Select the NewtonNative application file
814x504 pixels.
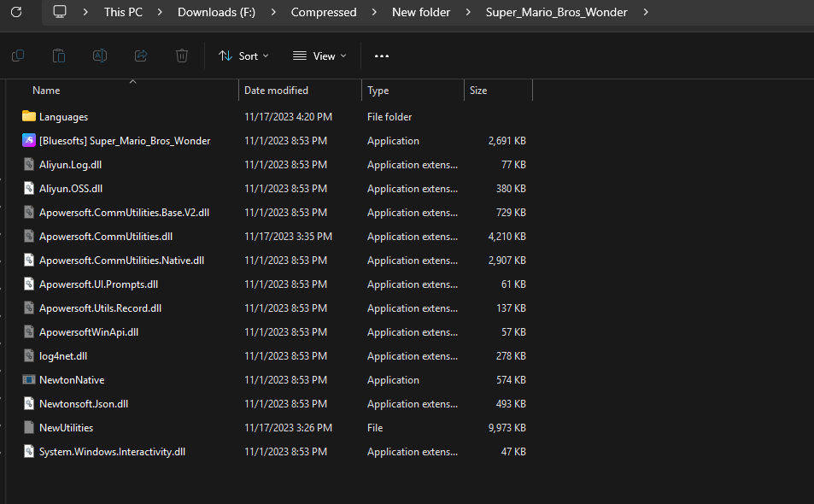72,380
